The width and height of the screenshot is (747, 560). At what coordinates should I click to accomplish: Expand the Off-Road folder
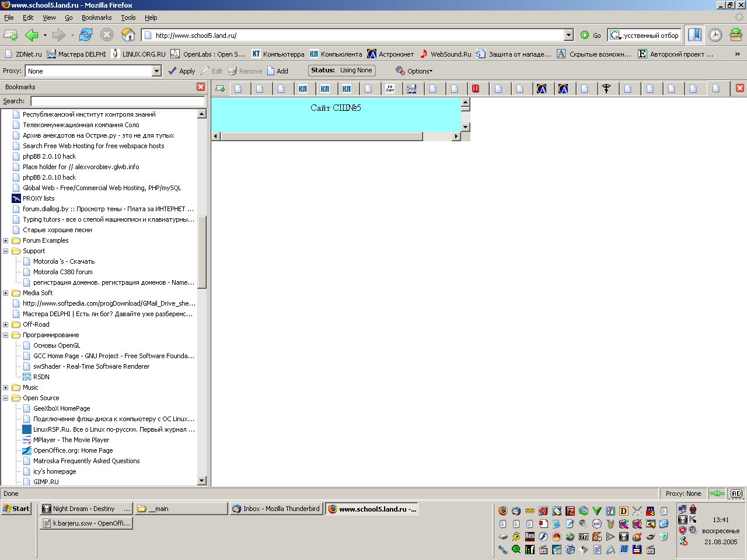[x=6, y=324]
